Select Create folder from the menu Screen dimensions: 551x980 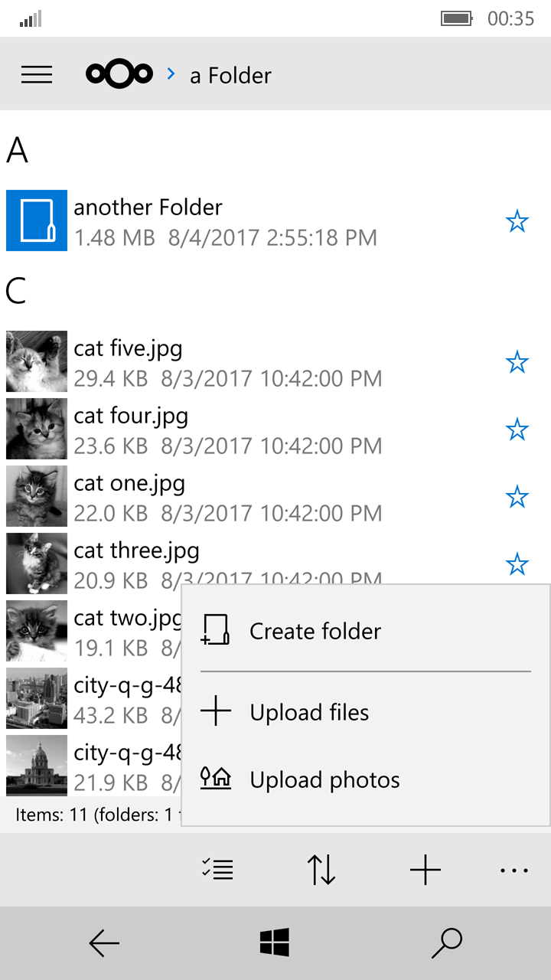[315, 631]
